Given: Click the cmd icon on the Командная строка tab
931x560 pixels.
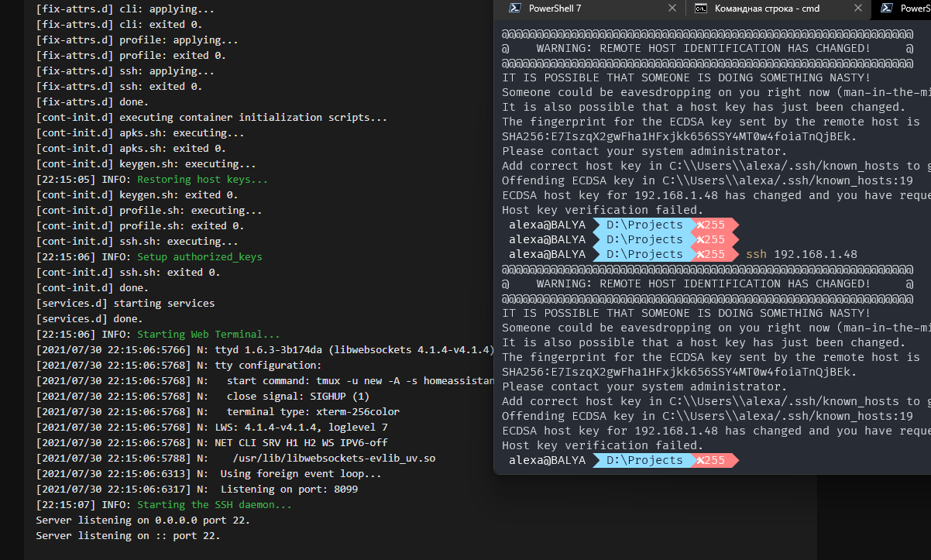Looking at the screenshot, I should point(700,9).
